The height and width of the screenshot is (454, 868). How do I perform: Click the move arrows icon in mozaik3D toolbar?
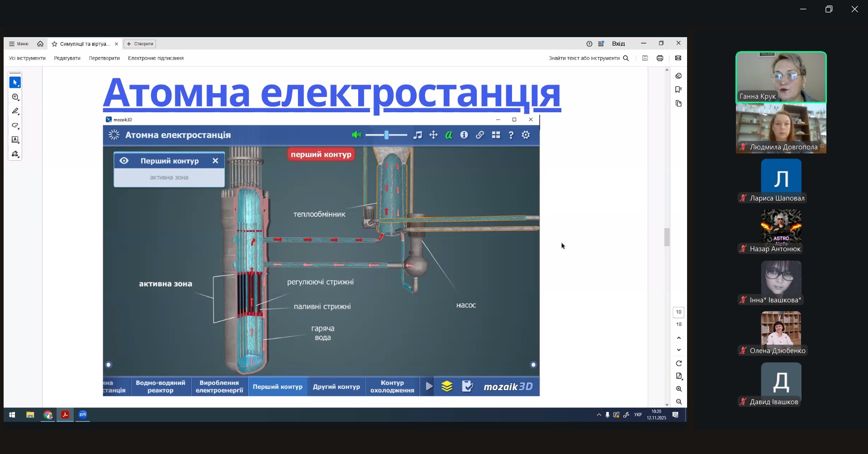pyautogui.click(x=433, y=135)
